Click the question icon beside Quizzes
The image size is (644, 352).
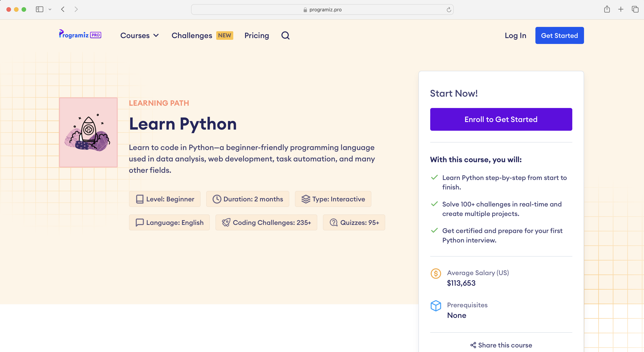pos(334,222)
